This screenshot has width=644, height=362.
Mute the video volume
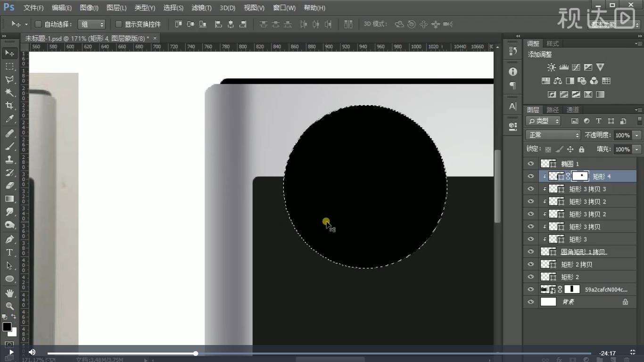pyautogui.click(x=32, y=352)
